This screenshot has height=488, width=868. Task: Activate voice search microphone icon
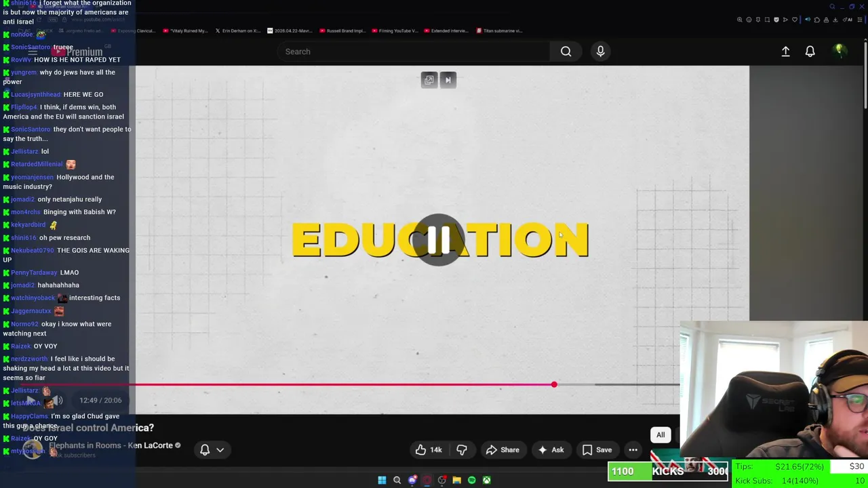600,52
